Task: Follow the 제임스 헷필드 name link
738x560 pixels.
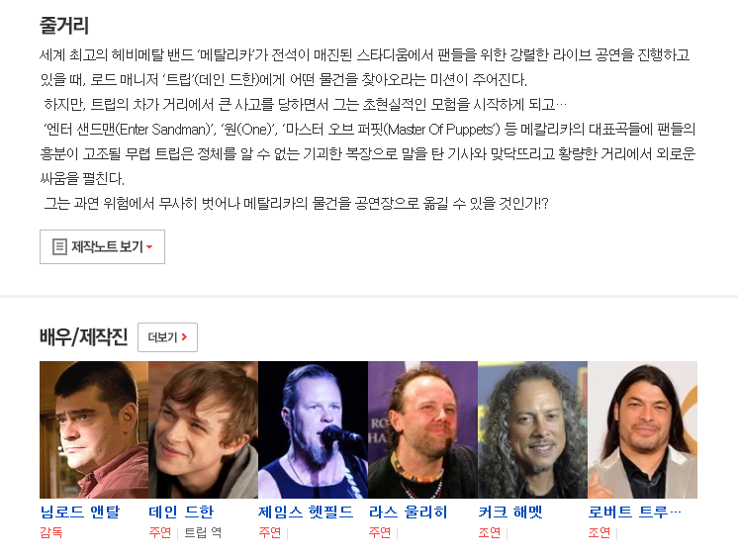Action: click(306, 512)
